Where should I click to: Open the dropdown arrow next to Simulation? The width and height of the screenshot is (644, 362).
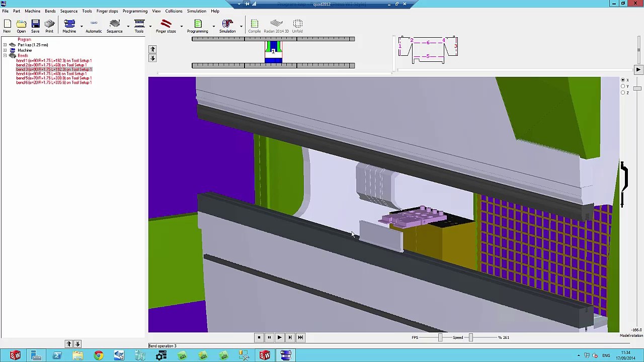coord(241,26)
